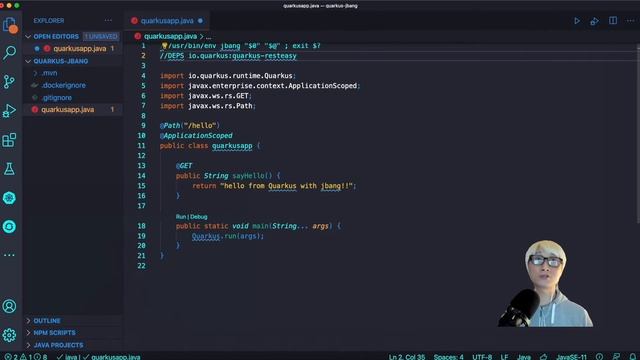Open the Search view in activity bar
The height and width of the screenshot is (360, 640).
click(x=9, y=53)
